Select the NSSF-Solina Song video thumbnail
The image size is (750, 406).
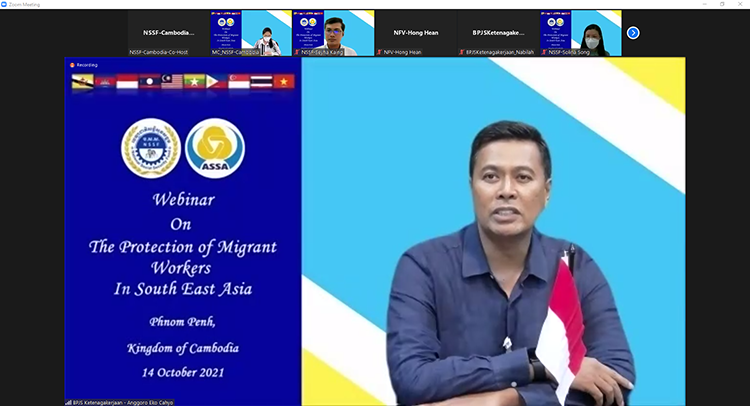[581, 33]
